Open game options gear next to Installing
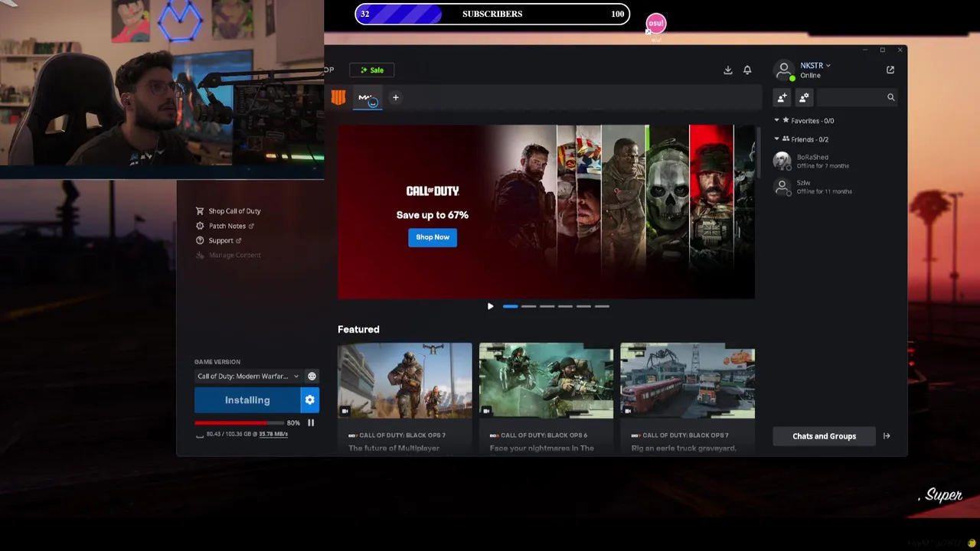This screenshot has width=980, height=551. click(x=310, y=400)
